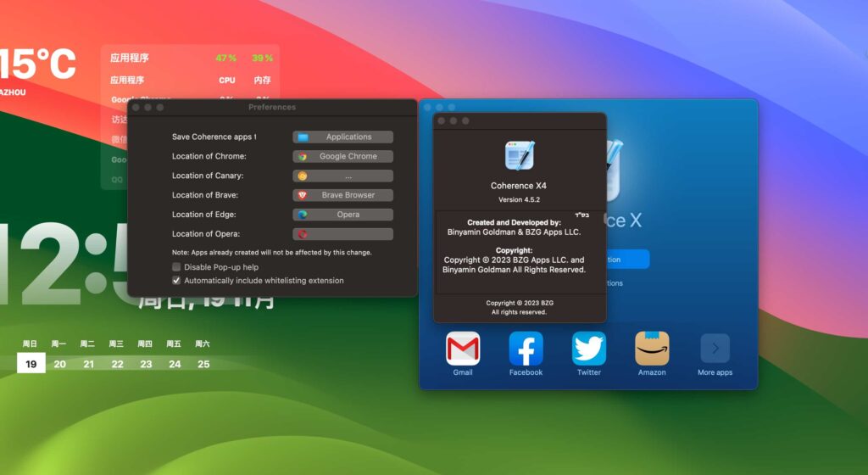Click the Applications folder path button
This screenshot has height=475, width=868.
(342, 137)
